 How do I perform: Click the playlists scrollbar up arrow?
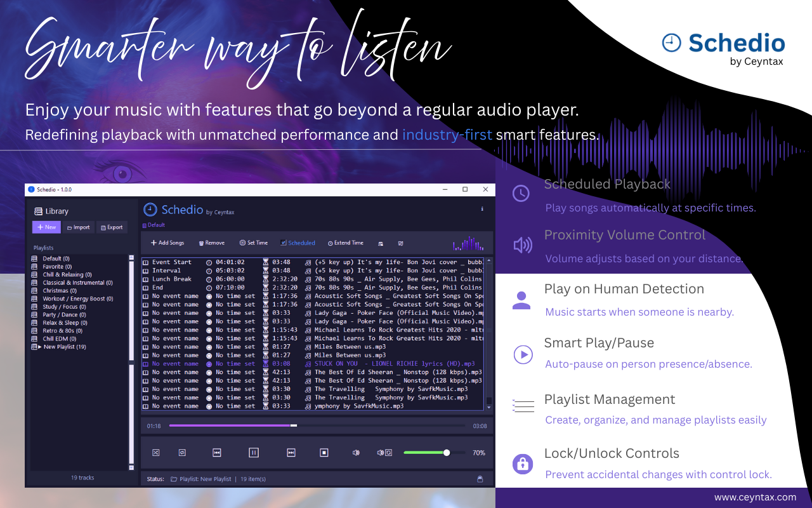pyautogui.click(x=131, y=258)
